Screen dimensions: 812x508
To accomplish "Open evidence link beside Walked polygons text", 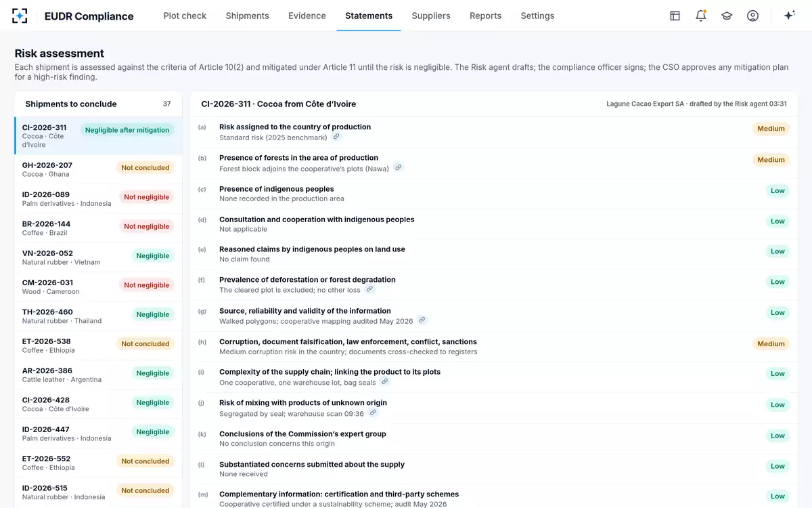I will [422, 320].
